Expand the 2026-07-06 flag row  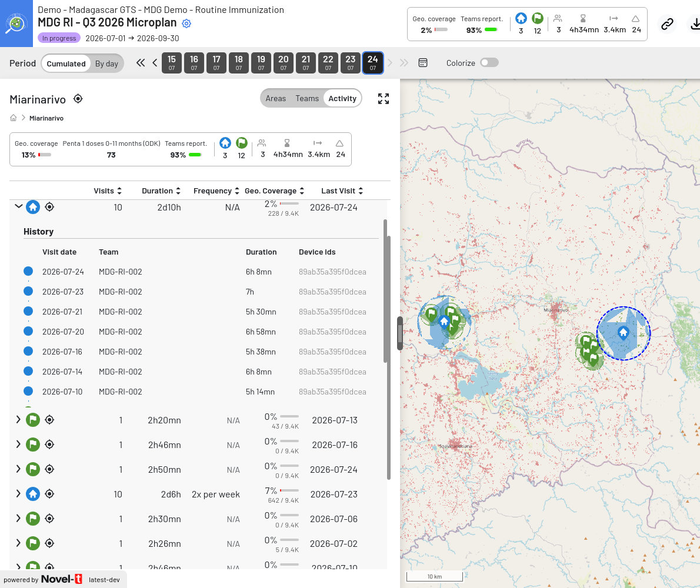click(18, 518)
